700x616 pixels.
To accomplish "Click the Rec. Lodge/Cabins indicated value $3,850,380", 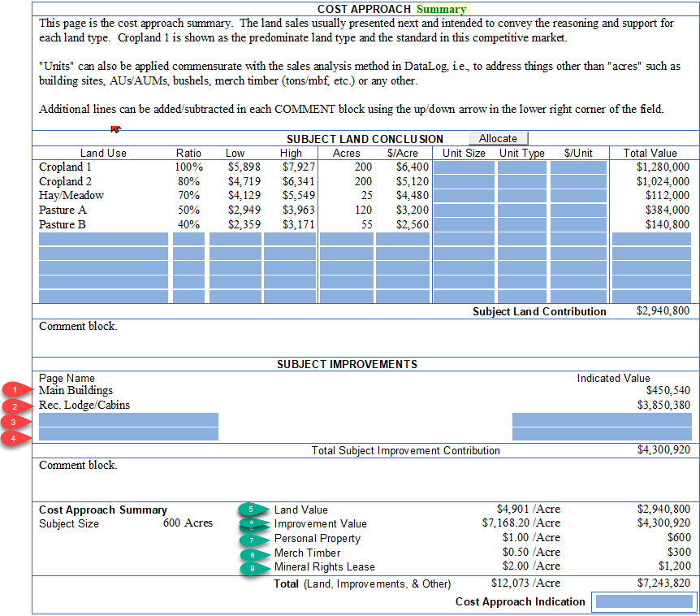I will [x=663, y=405].
